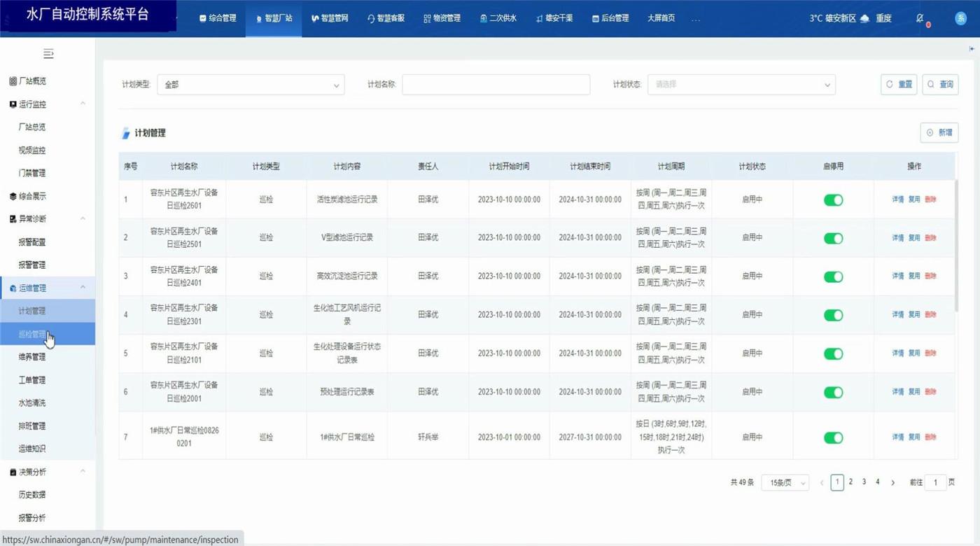
Task: Toggle the switch for 容东片区再生水厂设备日巡检2301
Action: [833, 316]
